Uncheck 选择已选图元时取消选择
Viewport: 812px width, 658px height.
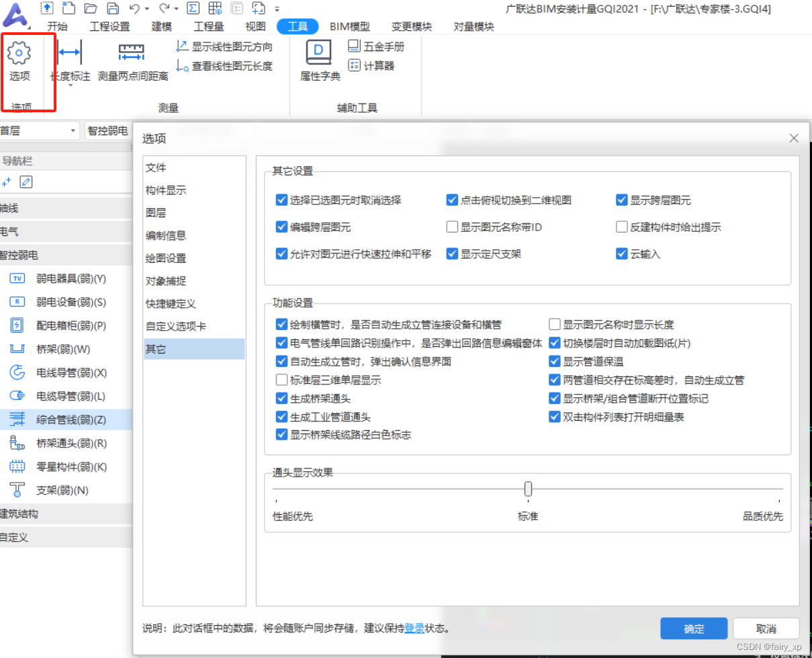[x=281, y=200]
